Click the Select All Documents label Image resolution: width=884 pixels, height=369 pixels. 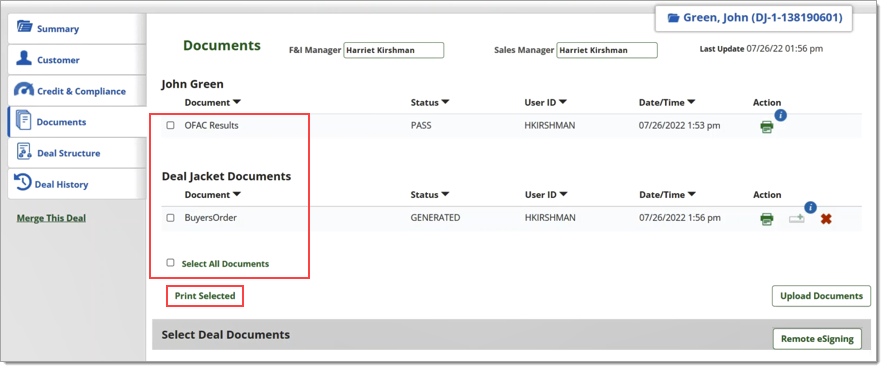(225, 264)
